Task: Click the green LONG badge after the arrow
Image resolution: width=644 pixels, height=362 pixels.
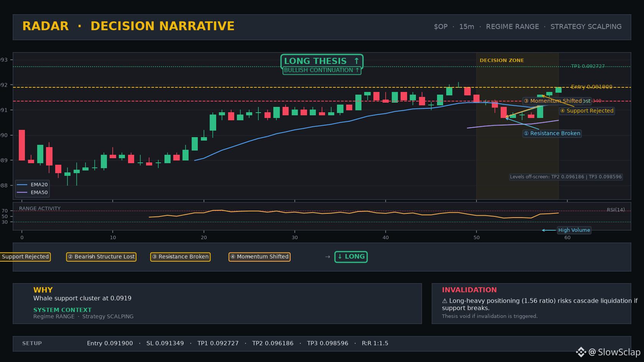Action: 351,257
